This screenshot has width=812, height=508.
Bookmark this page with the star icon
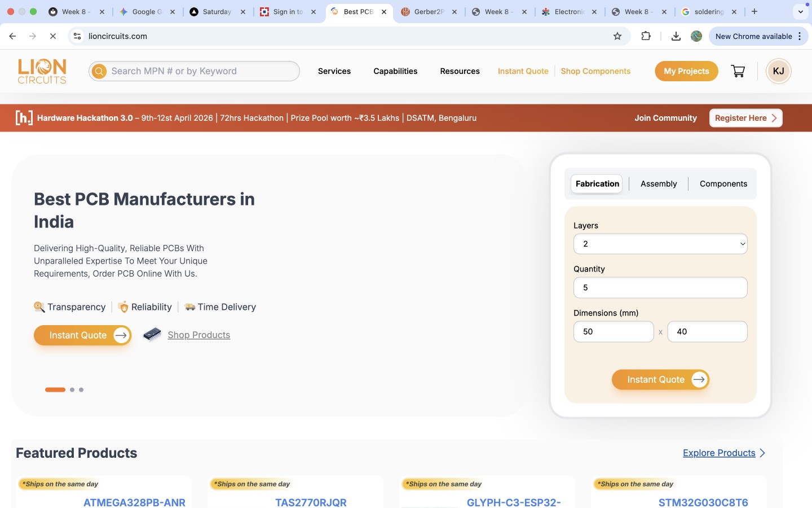[617, 36]
